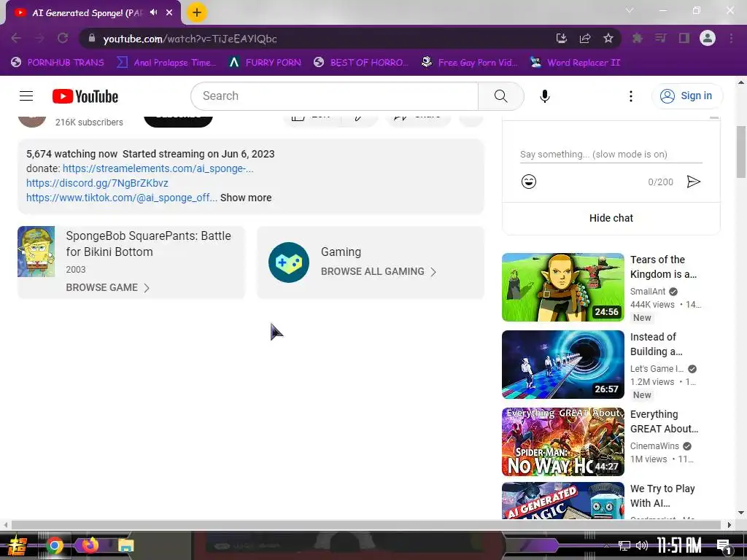Click the horizontal page scrollbar

(x=366, y=525)
